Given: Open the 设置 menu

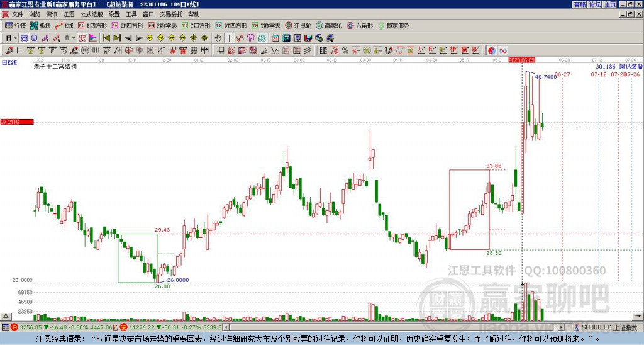Looking at the screenshot, I should click(114, 14).
